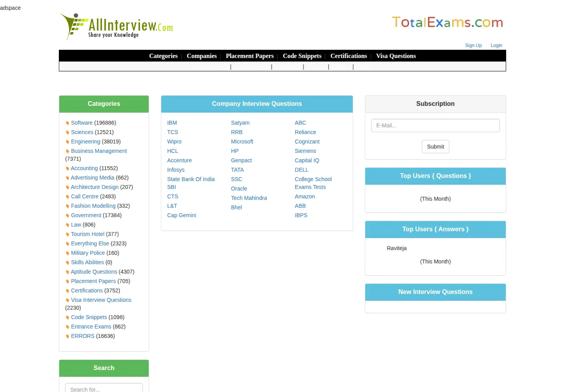The image size is (565, 392).
Task: Open College School Exams Tests link
Action: 313,183
